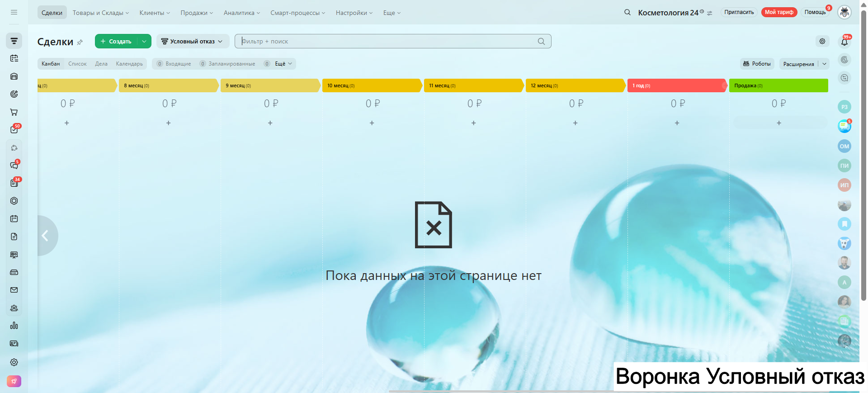This screenshot has width=868, height=393.
Task: Open the hexagon icon in left sidebar
Action: [x=14, y=201]
